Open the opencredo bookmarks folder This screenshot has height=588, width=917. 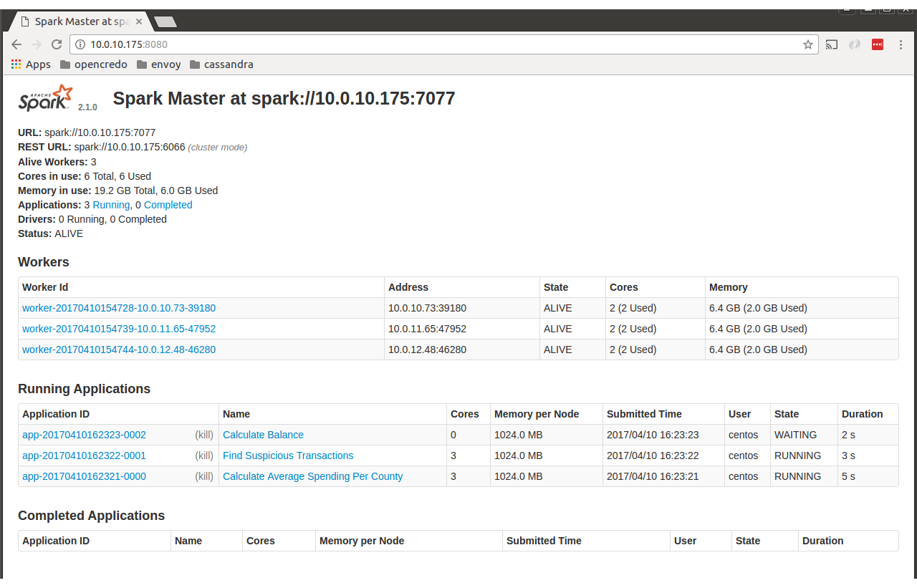coord(93,64)
